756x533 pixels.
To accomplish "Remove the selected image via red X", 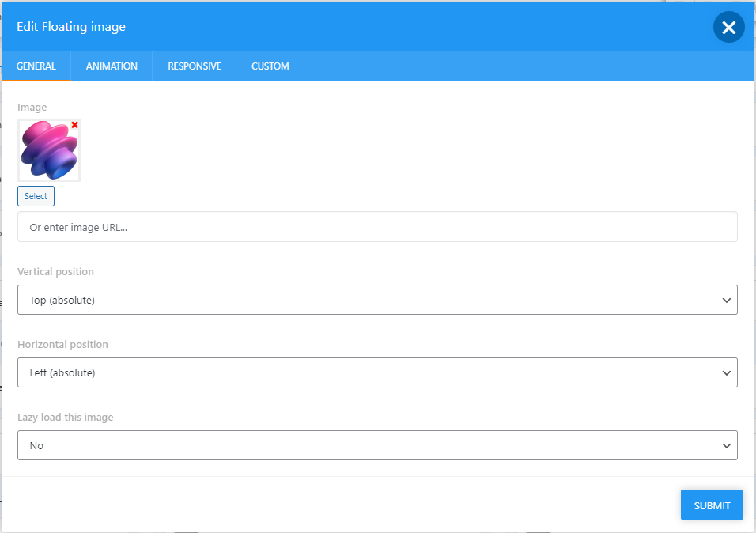I will coord(75,125).
